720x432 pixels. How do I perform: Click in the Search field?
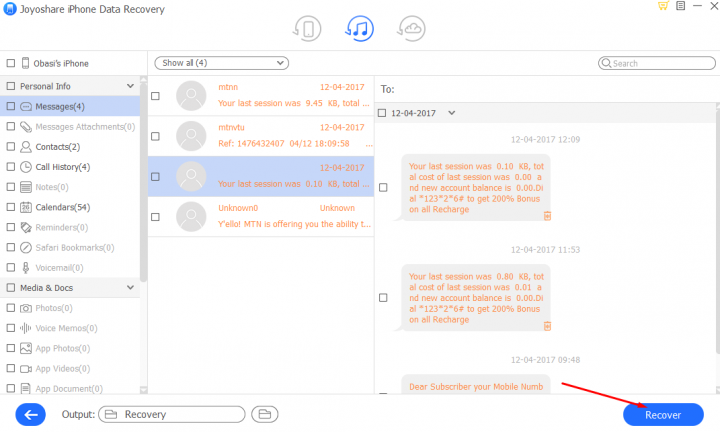tap(657, 63)
